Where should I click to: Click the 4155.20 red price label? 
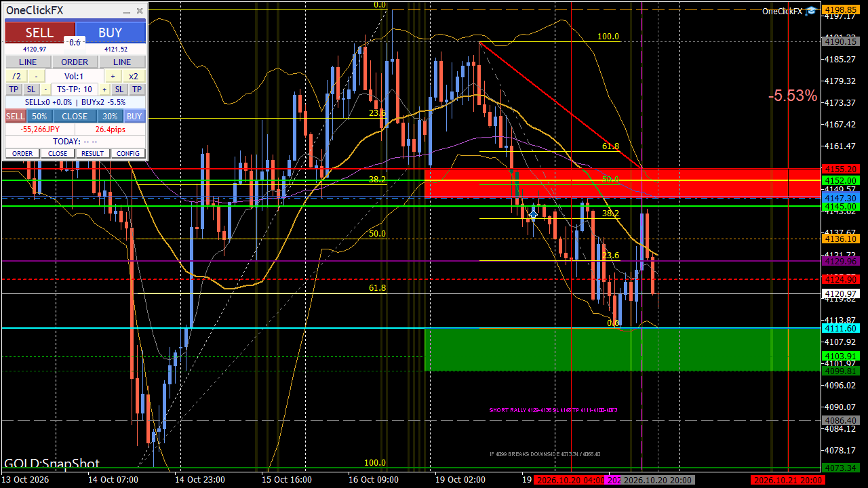[x=841, y=169]
